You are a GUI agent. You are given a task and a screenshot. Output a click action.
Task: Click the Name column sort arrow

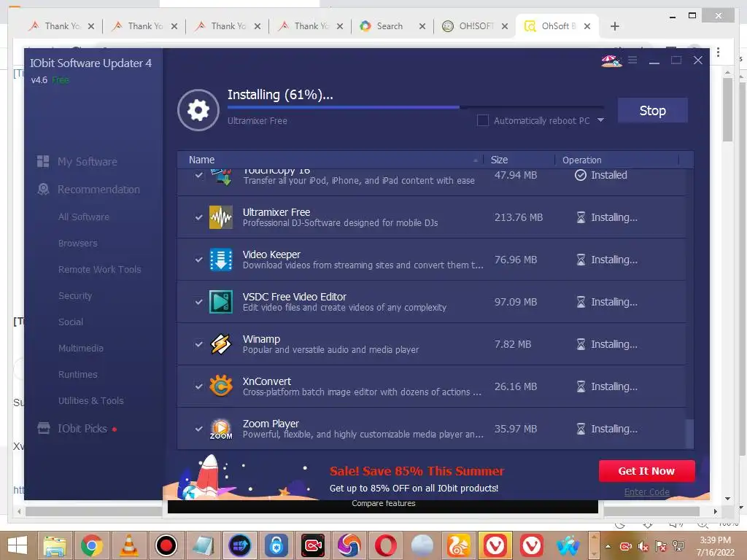click(x=476, y=160)
